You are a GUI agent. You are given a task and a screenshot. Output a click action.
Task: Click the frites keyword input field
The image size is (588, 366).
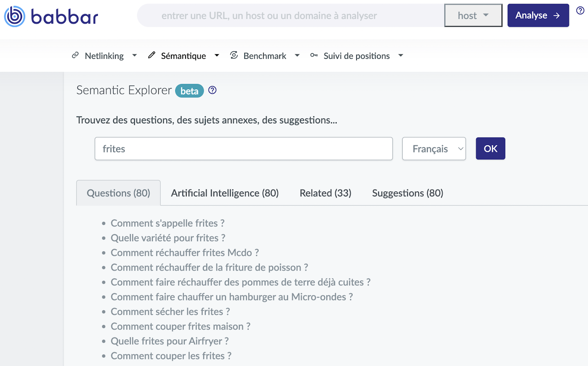coord(244,149)
